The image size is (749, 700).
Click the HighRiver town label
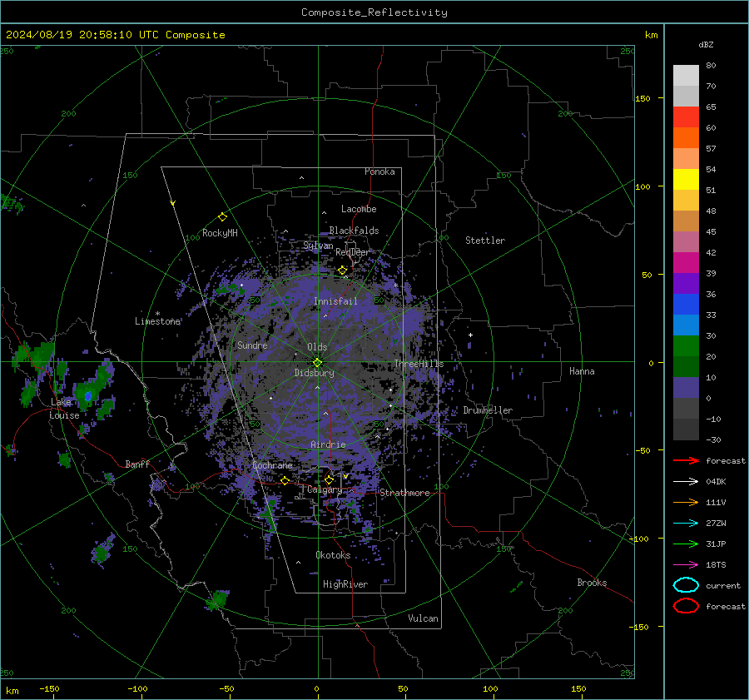tap(345, 584)
